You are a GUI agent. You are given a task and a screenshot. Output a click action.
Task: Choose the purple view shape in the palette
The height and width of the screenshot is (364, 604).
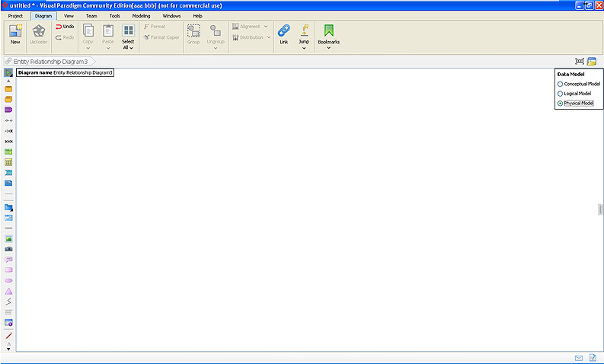(x=8, y=110)
